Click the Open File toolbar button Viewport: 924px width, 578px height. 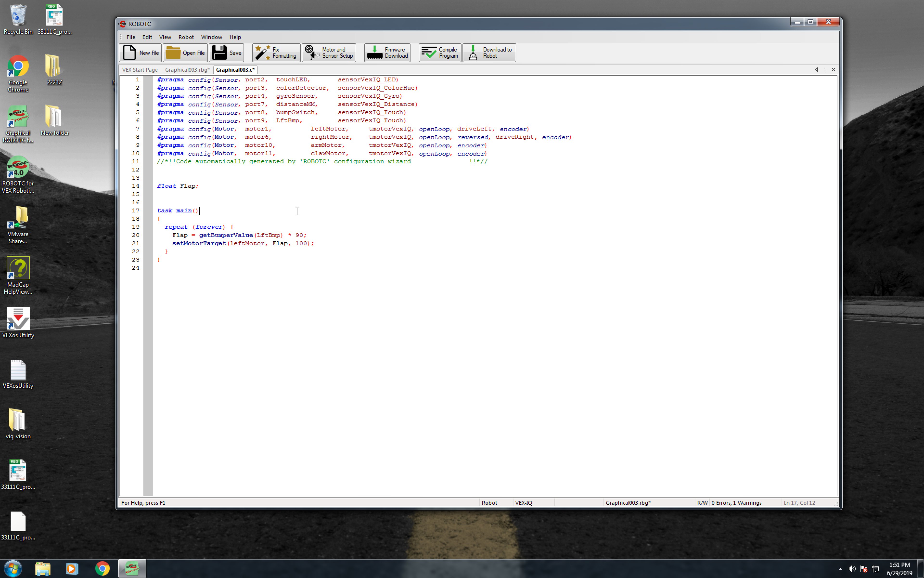tap(185, 53)
